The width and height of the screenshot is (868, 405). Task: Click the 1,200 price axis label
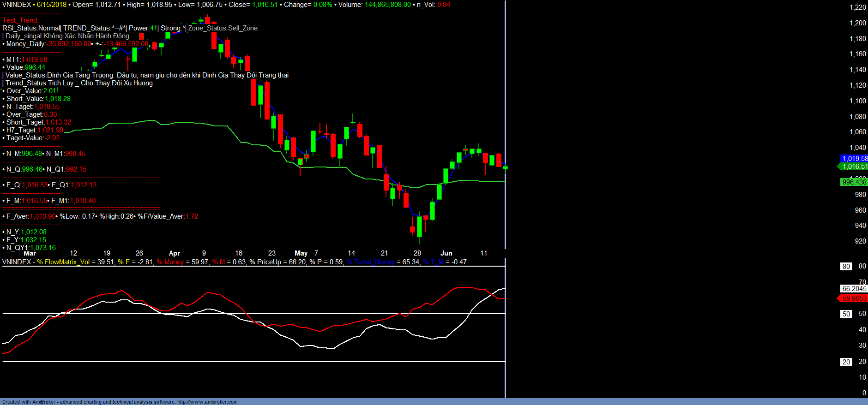[858, 23]
